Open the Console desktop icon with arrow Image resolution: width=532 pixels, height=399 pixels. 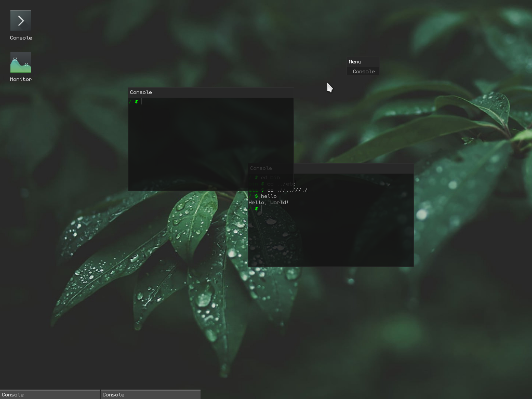pos(21,21)
